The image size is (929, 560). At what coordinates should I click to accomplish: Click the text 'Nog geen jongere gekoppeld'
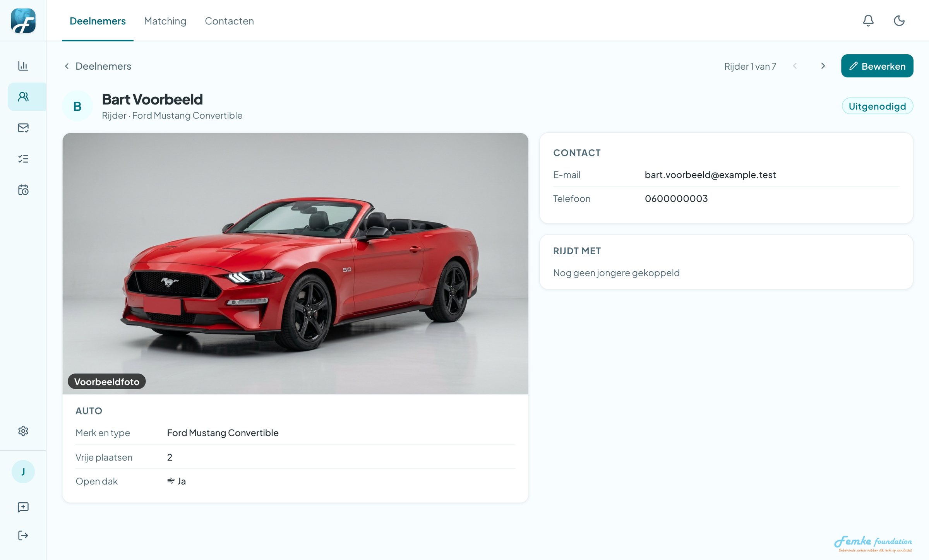point(616,273)
